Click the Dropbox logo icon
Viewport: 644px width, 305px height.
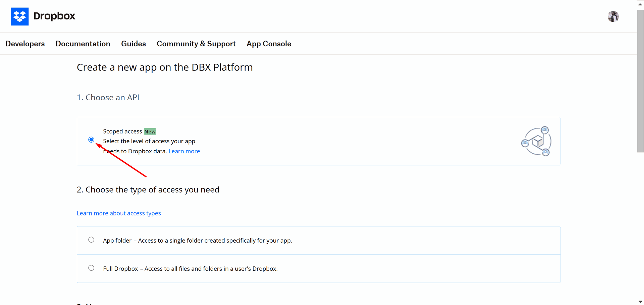19,16
